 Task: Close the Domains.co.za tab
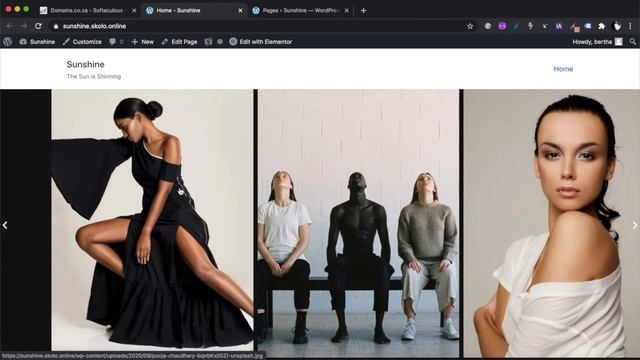click(134, 11)
